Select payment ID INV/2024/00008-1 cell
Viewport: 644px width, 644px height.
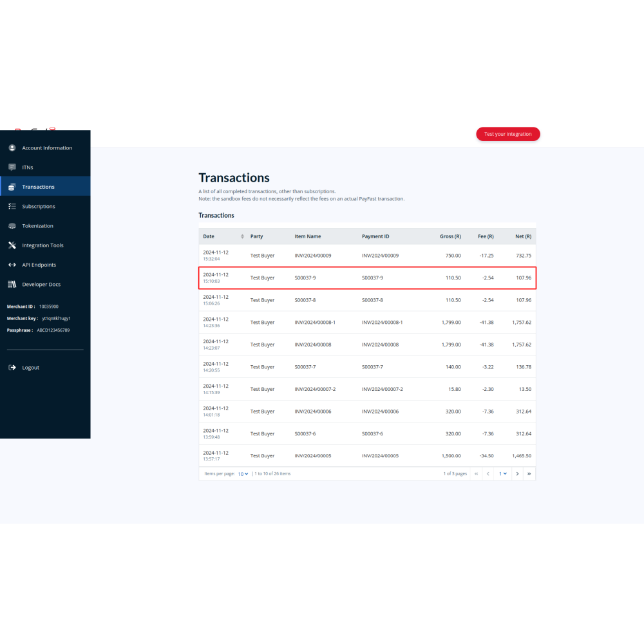[383, 323]
